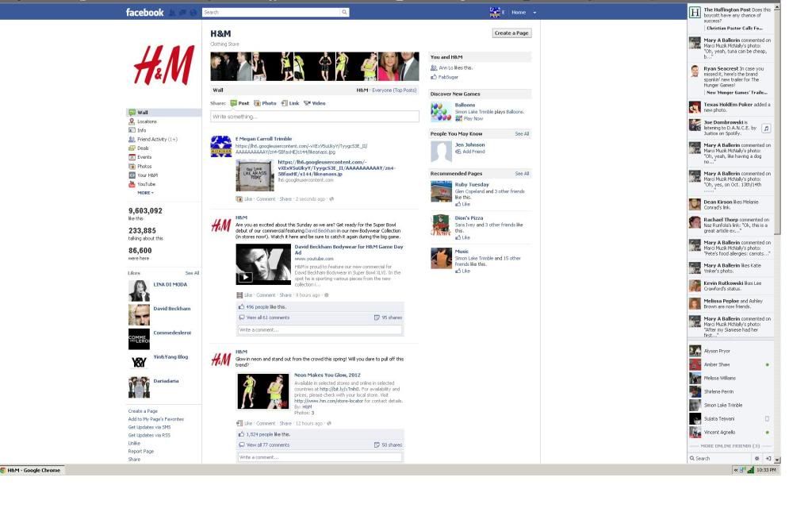The width and height of the screenshot is (812, 508).
Task: Click the Huffington Post icon in ticker
Action: click(x=695, y=13)
